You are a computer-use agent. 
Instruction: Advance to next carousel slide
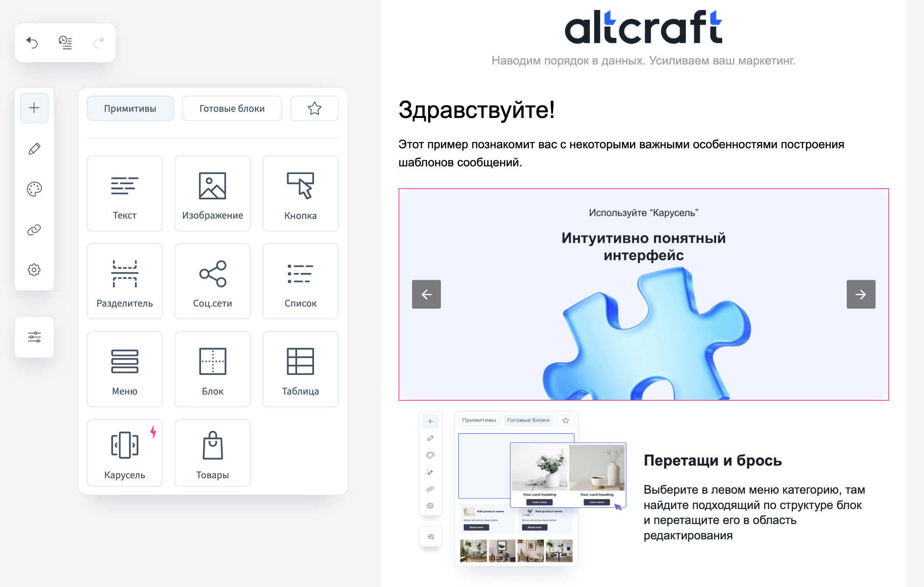tap(861, 294)
